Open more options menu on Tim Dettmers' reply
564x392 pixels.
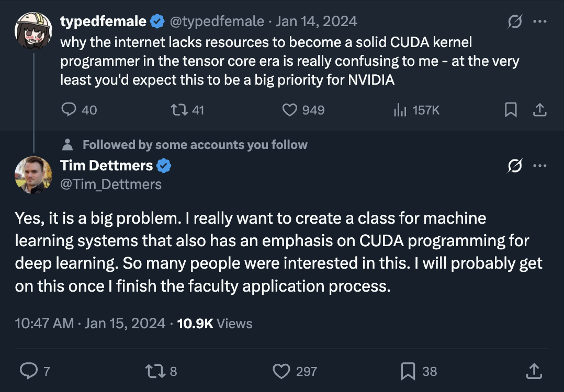(540, 166)
